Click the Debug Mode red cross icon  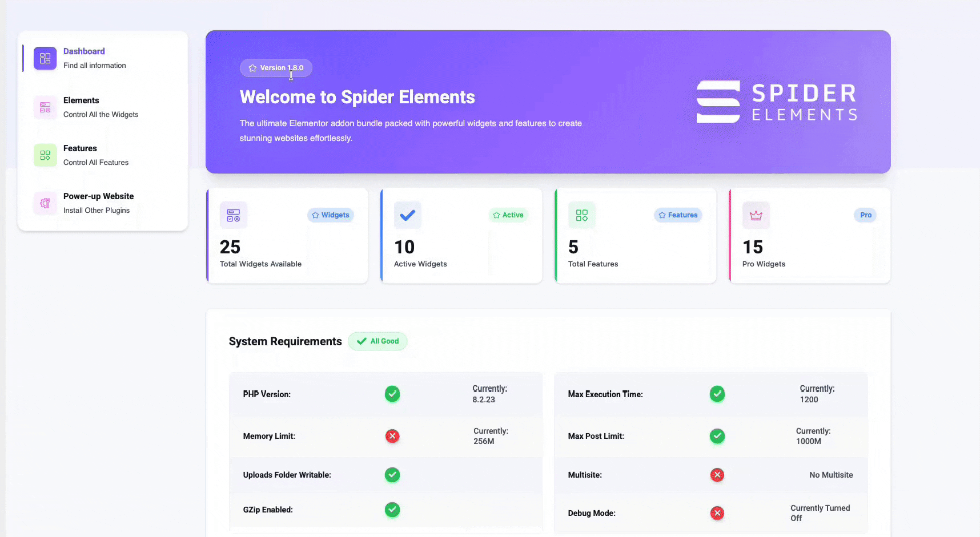[x=717, y=513]
